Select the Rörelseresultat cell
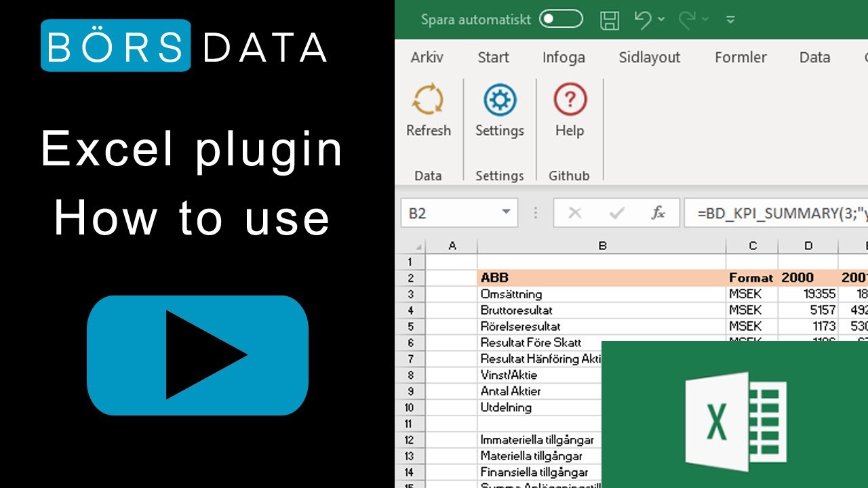868x488 pixels. click(602, 327)
